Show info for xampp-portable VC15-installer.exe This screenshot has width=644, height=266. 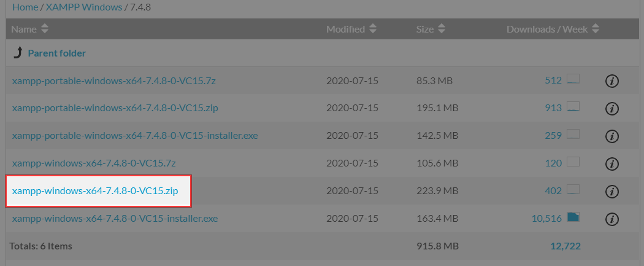[x=611, y=136]
